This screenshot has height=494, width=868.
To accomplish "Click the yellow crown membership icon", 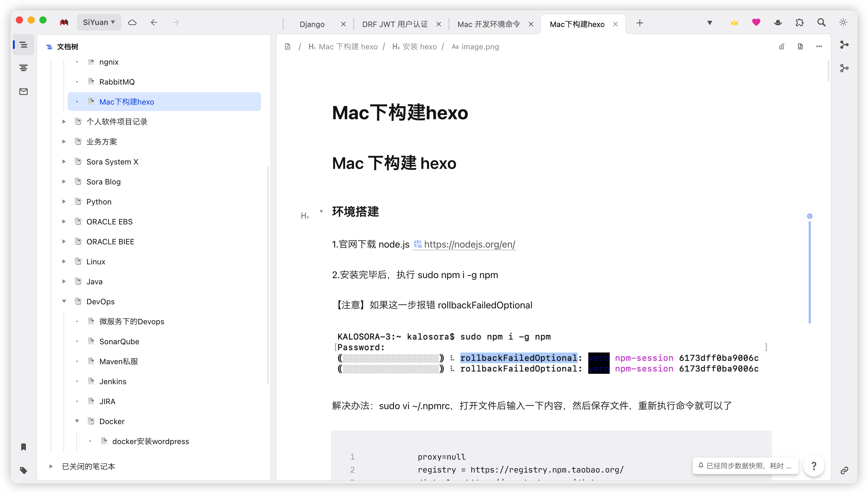I will click(734, 22).
